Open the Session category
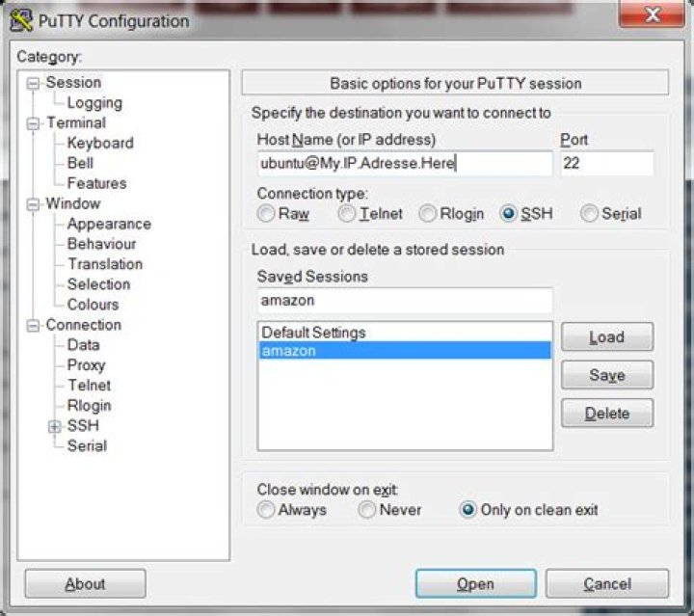Viewport: 694px width, 616px height. pyautogui.click(x=73, y=83)
